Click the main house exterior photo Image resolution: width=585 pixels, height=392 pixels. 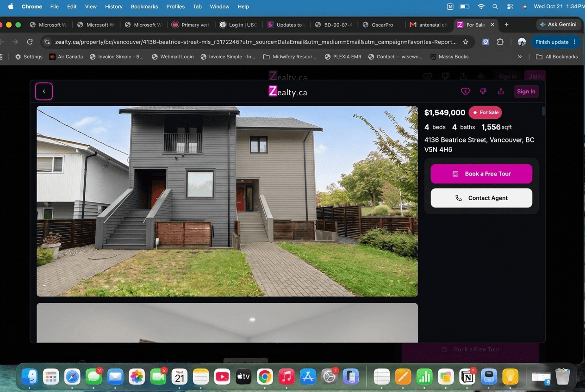227,202
